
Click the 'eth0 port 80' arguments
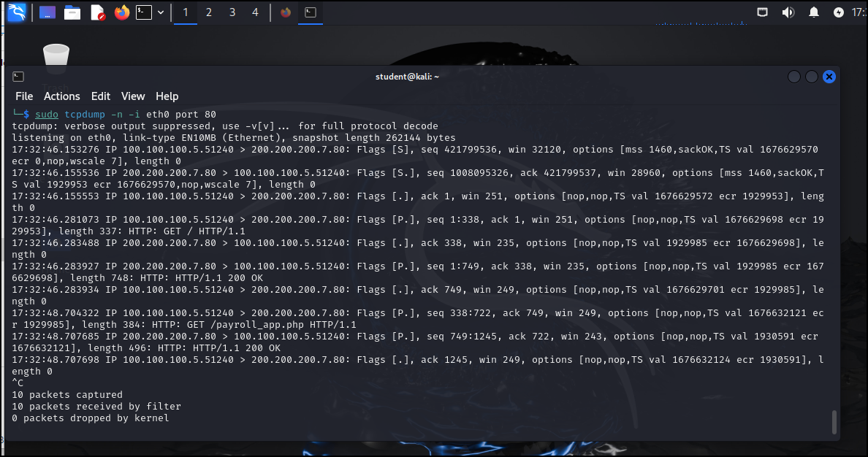pyautogui.click(x=181, y=115)
